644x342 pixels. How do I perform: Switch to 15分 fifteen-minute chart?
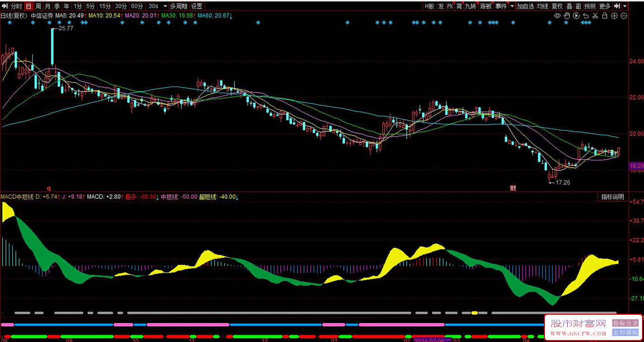pyautogui.click(x=105, y=6)
